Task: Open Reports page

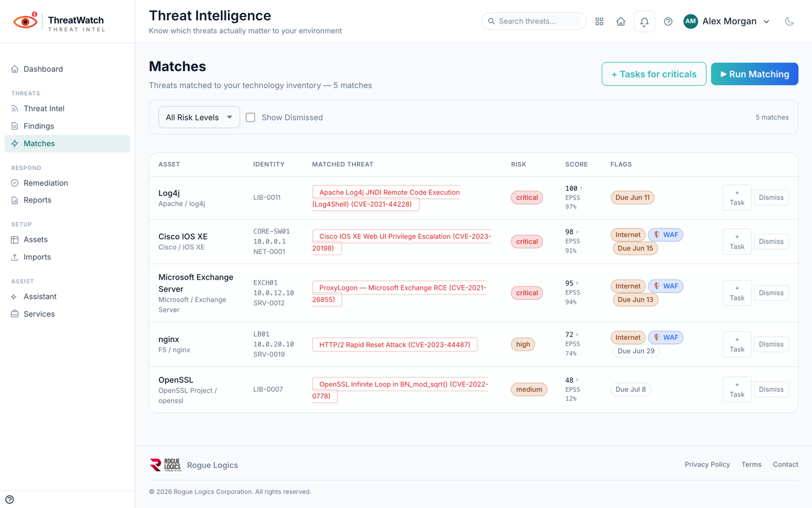Action: [67, 200]
